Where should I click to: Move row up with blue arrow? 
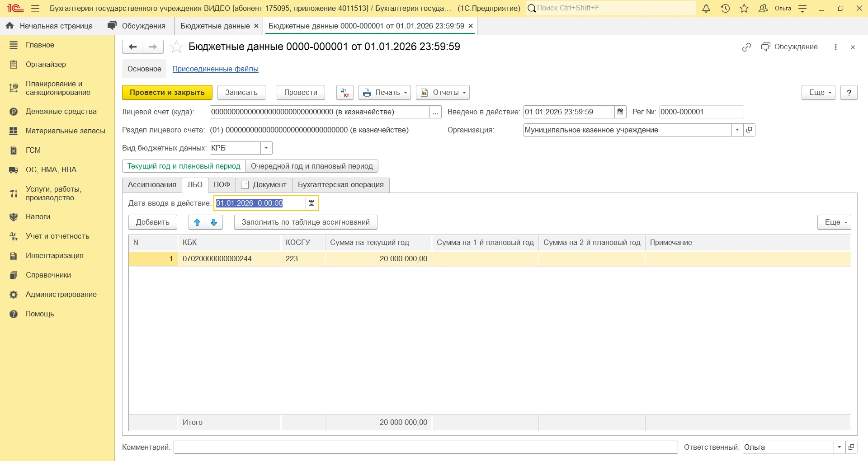coord(197,222)
